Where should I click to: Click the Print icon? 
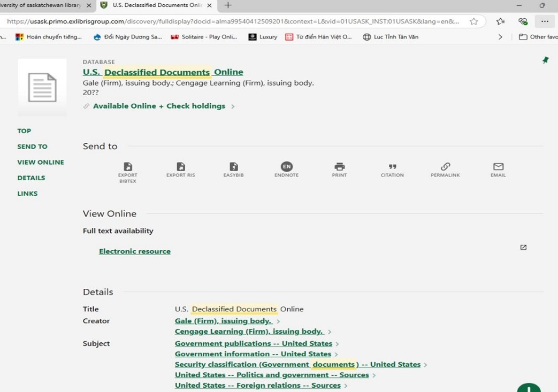tap(339, 167)
